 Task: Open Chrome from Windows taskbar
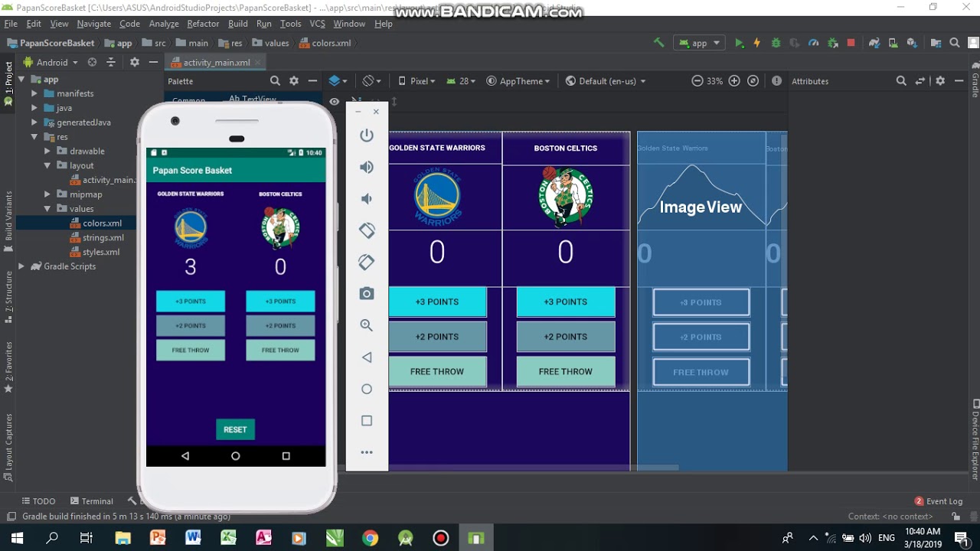[370, 538]
